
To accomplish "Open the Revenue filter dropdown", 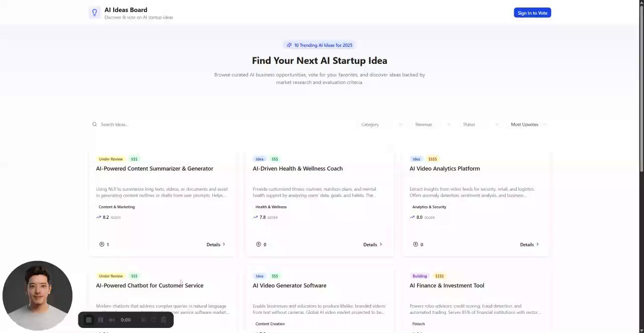I will tap(432, 124).
